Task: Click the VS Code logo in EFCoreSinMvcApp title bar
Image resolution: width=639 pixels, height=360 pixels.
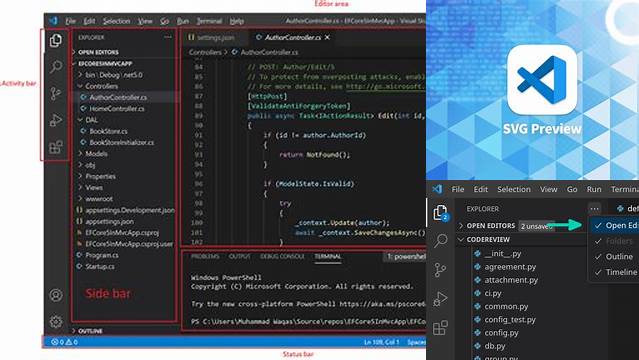Action: [x=53, y=20]
